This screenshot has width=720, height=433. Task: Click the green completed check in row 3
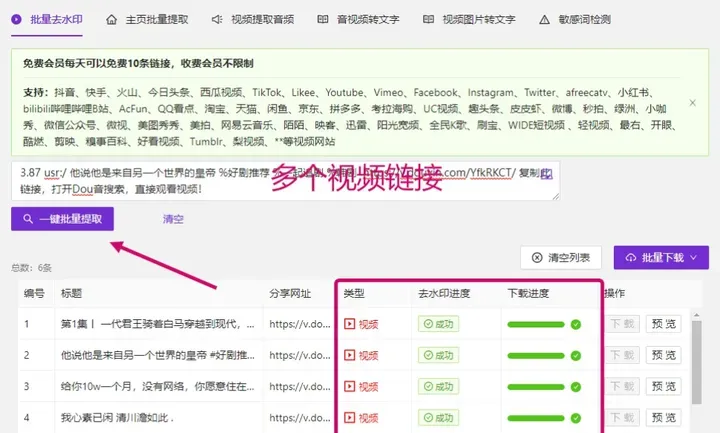576,387
